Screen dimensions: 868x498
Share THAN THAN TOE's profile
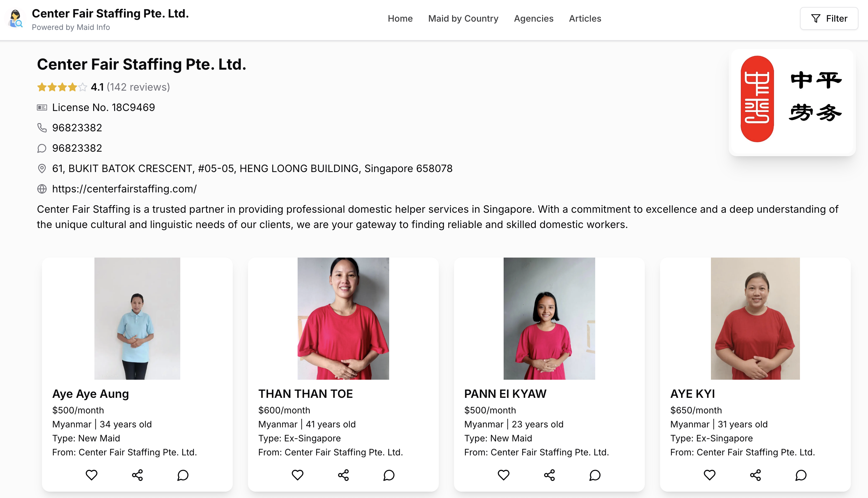point(343,475)
